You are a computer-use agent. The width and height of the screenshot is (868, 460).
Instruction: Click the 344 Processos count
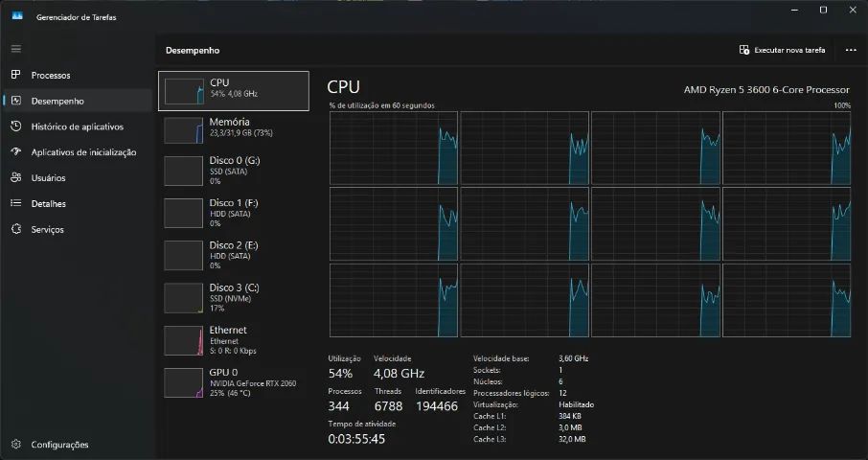[339, 406]
